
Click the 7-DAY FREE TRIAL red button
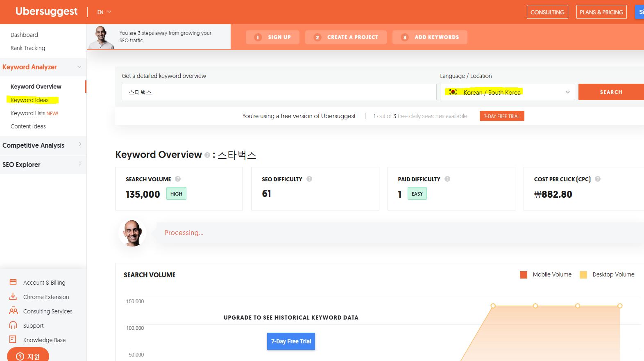502,116
